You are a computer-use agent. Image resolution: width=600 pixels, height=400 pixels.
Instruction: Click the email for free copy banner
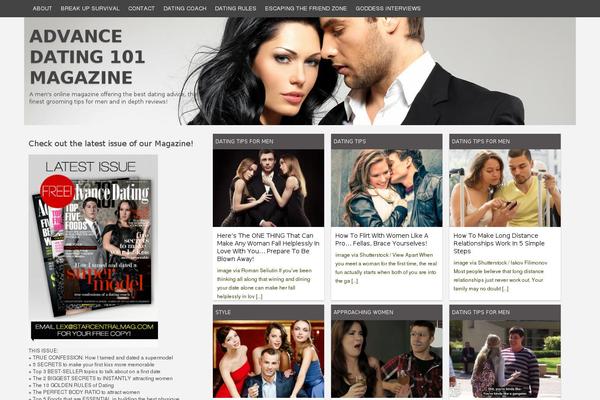94,330
